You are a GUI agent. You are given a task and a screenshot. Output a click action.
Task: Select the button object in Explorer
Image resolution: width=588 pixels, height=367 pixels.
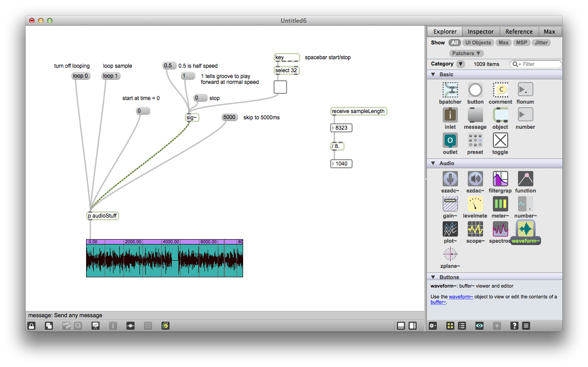point(475,90)
